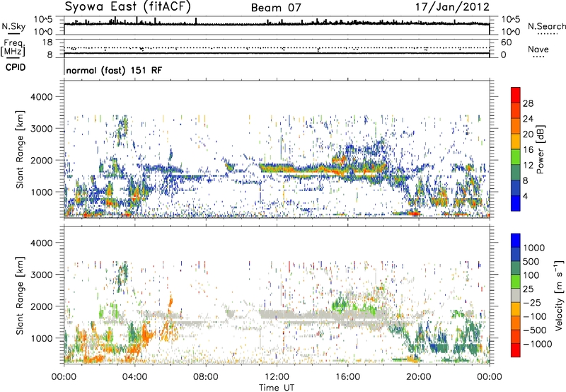Screen dimensions: 566x392
Task: Pick the gray Velocity colorbar segment between 25 and -25
Action: [516, 295]
